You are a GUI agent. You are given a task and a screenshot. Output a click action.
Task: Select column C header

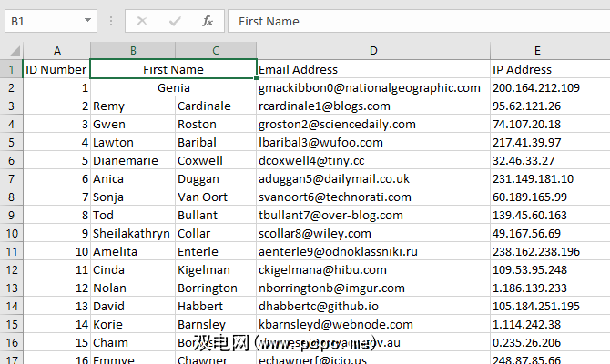click(x=216, y=51)
